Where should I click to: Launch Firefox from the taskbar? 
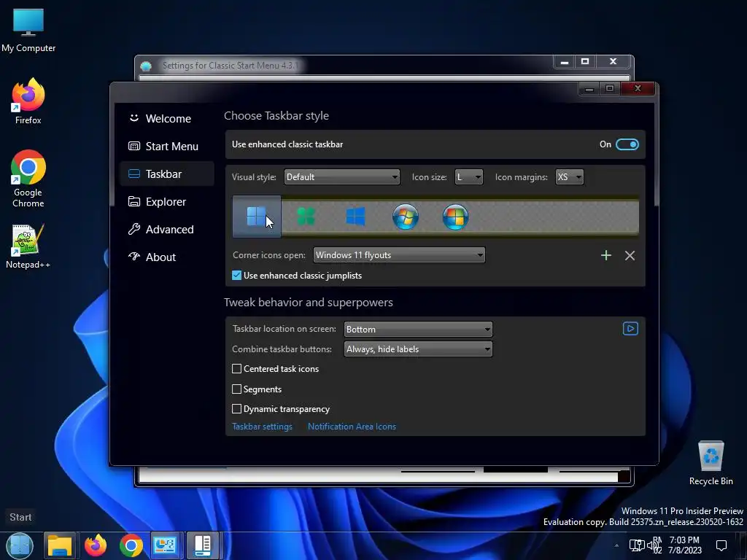(x=96, y=545)
